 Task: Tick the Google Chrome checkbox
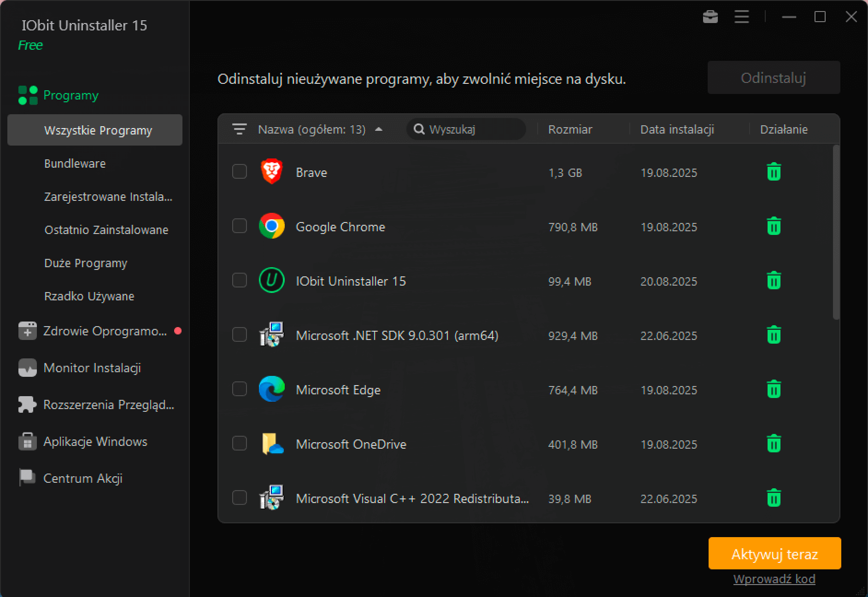point(240,226)
